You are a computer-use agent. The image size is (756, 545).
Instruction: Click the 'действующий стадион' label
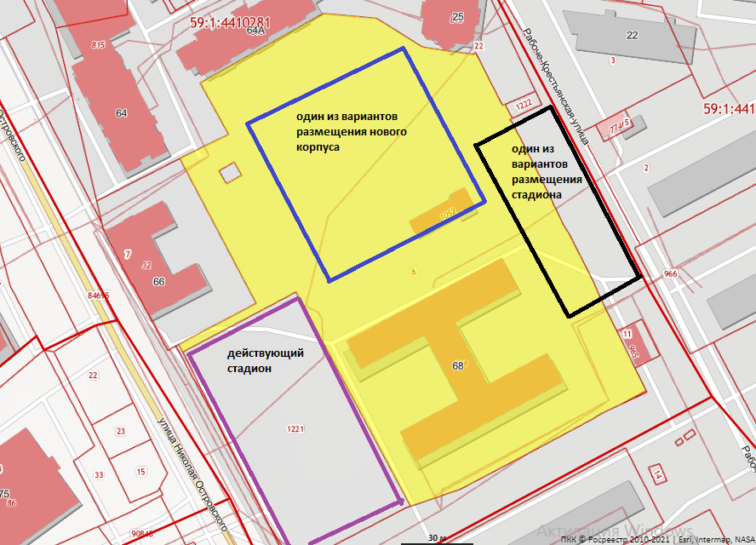(265, 360)
